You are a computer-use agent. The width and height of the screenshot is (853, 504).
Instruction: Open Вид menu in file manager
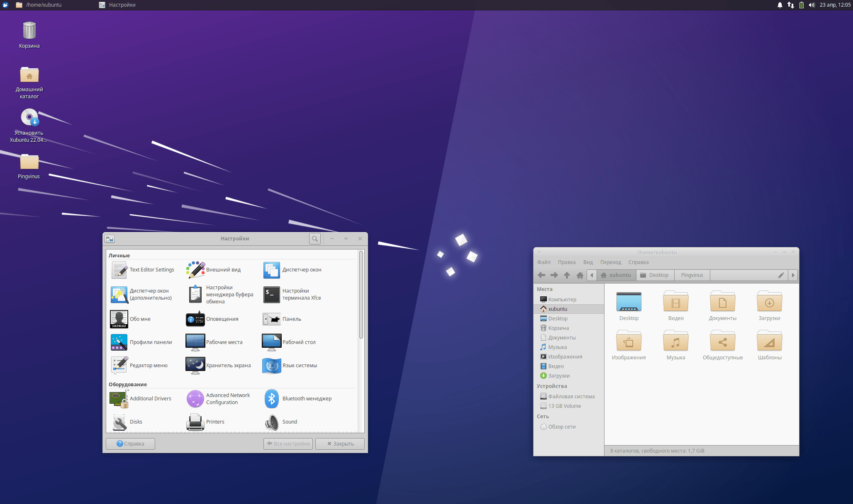588,262
